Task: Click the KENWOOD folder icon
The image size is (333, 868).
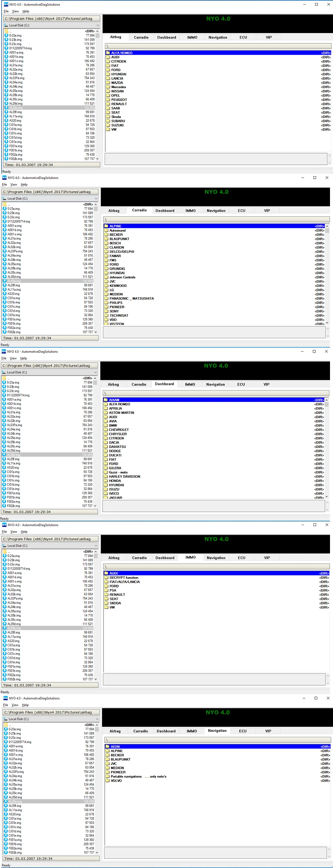Action: [x=106, y=286]
